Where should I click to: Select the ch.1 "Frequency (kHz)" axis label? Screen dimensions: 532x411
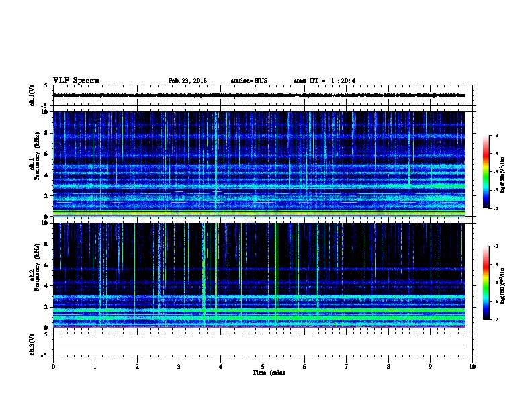37,156
